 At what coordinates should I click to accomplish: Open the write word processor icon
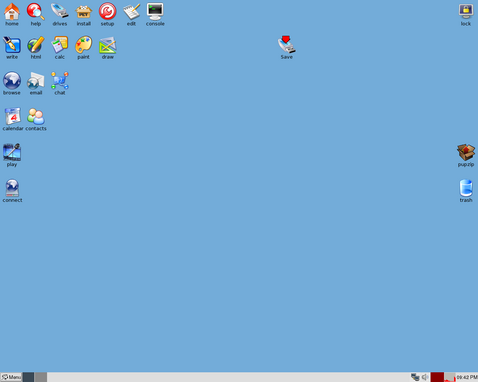(12, 45)
